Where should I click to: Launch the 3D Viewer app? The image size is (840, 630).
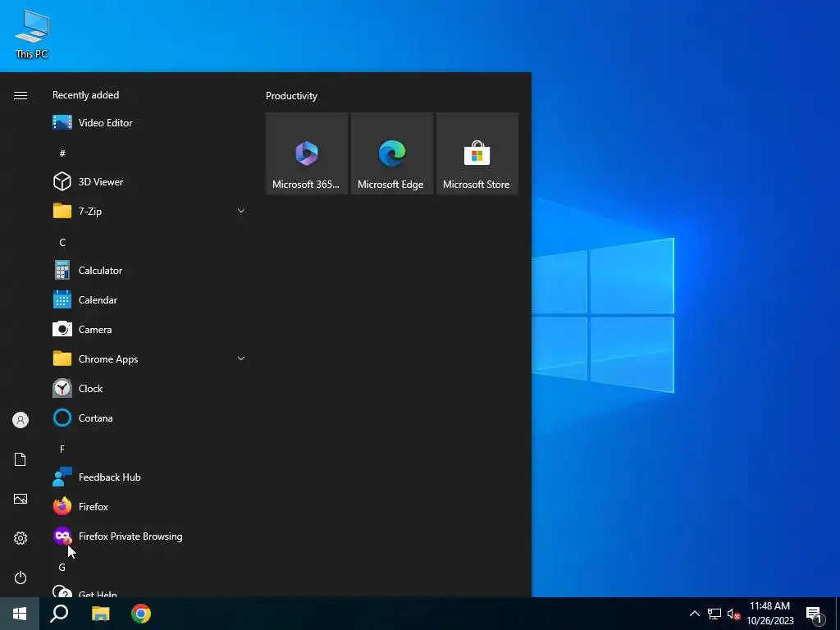[149, 181]
